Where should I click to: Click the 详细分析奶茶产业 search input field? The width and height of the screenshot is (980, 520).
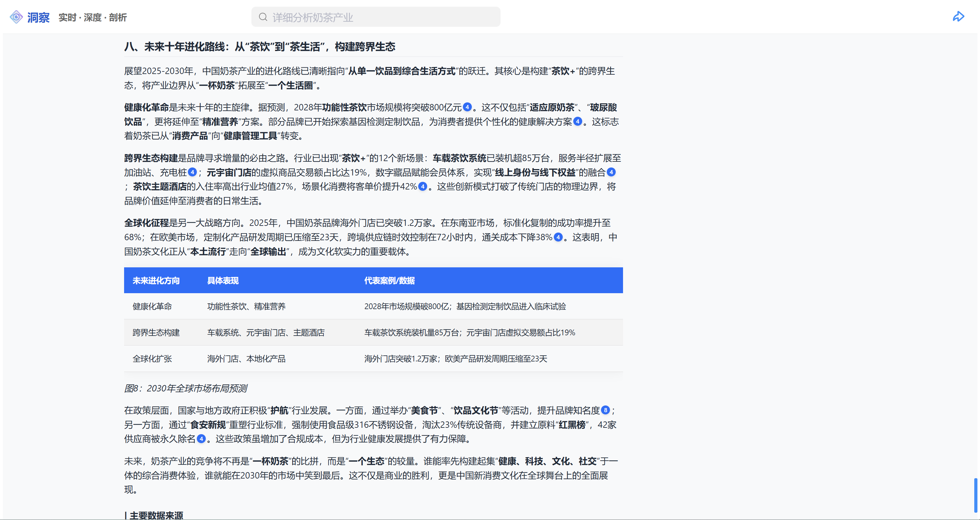(381, 17)
